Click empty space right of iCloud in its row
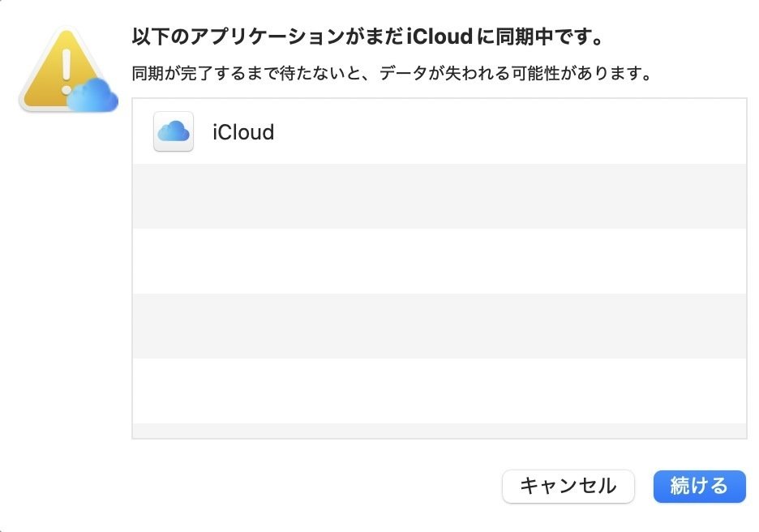The height and width of the screenshot is (532, 759). coord(508,131)
